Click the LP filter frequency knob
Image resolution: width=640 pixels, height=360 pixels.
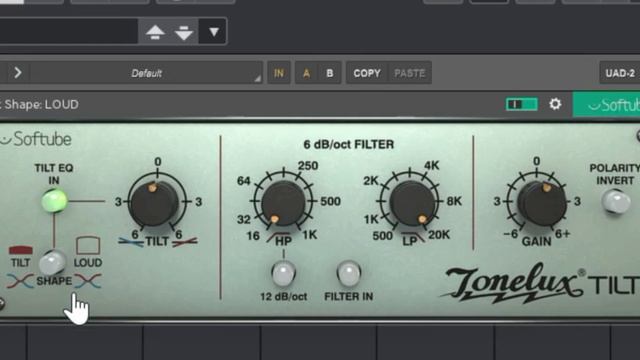(x=411, y=203)
